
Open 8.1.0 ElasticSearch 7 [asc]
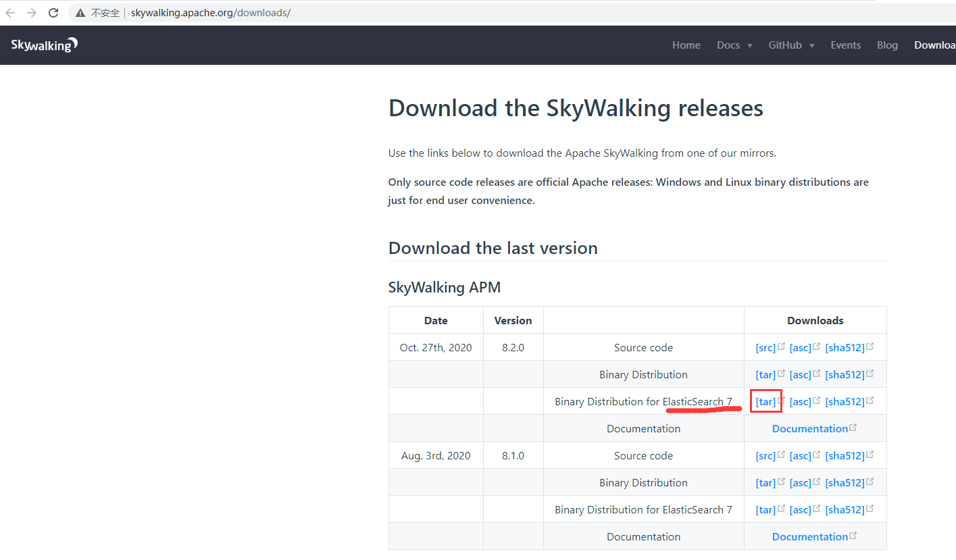coord(801,510)
